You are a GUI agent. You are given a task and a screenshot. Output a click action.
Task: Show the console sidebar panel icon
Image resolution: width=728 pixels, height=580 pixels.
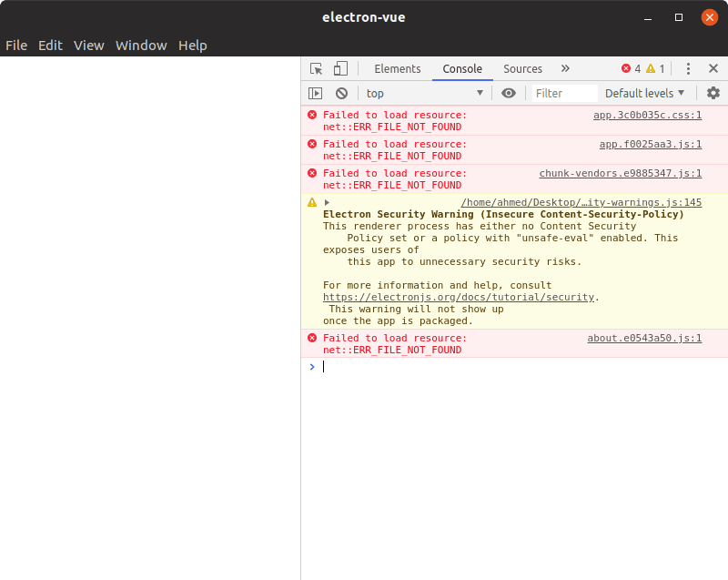(x=315, y=93)
